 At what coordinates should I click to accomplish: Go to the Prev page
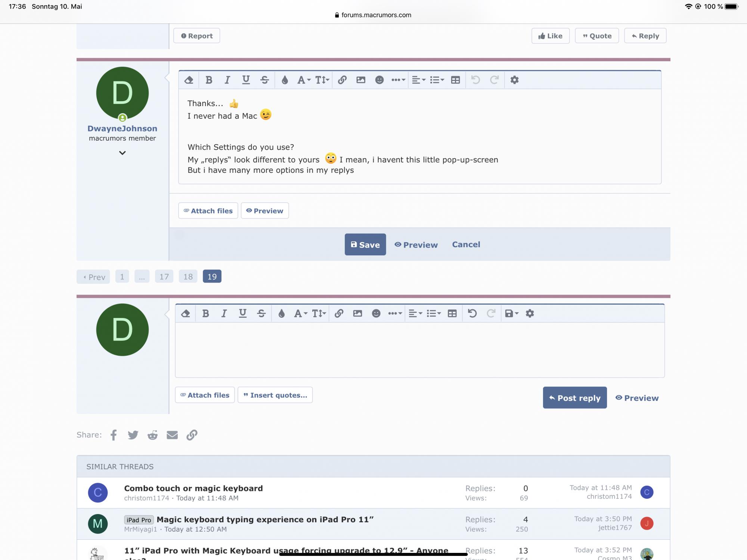point(93,277)
